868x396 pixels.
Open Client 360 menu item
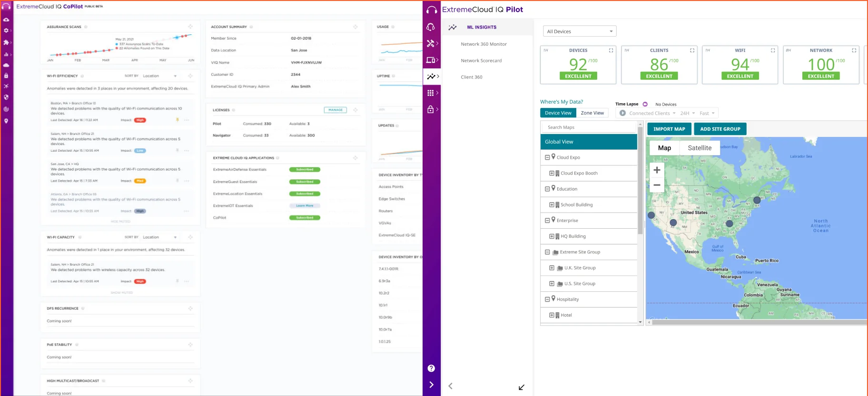pos(472,77)
